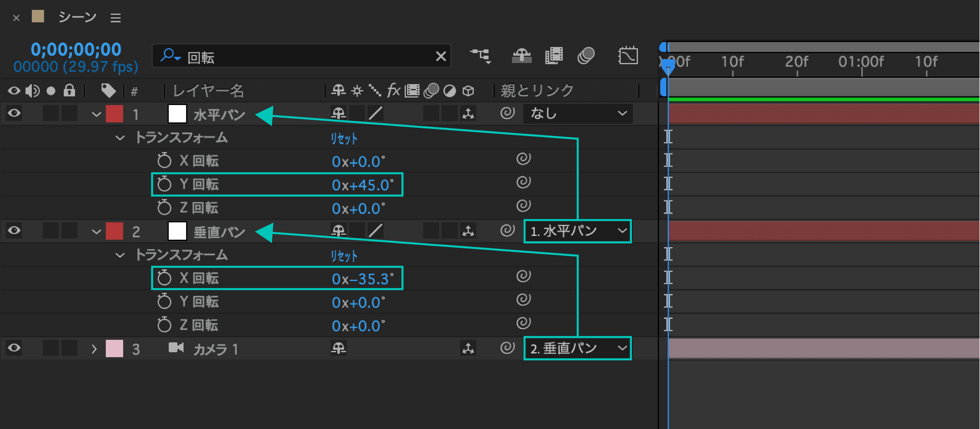The width and height of the screenshot is (980, 429).
Task: Select the 水平パン layer name
Action: coord(219,115)
